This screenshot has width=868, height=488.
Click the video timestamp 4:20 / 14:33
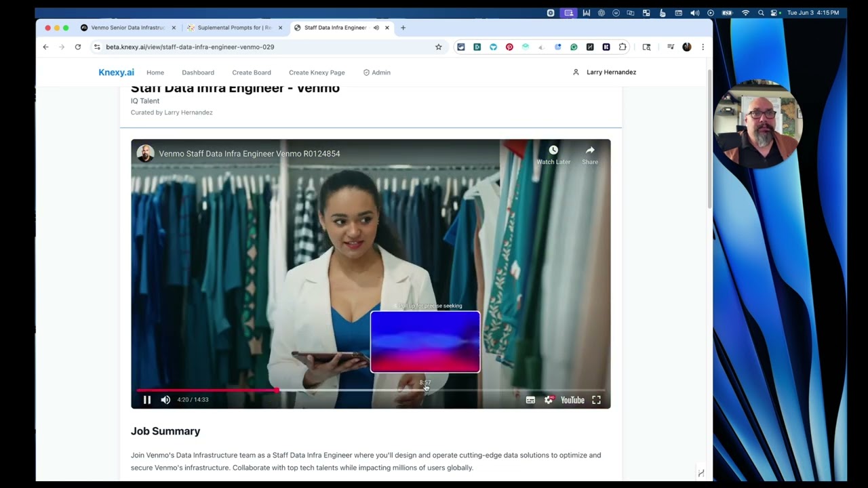[193, 400]
